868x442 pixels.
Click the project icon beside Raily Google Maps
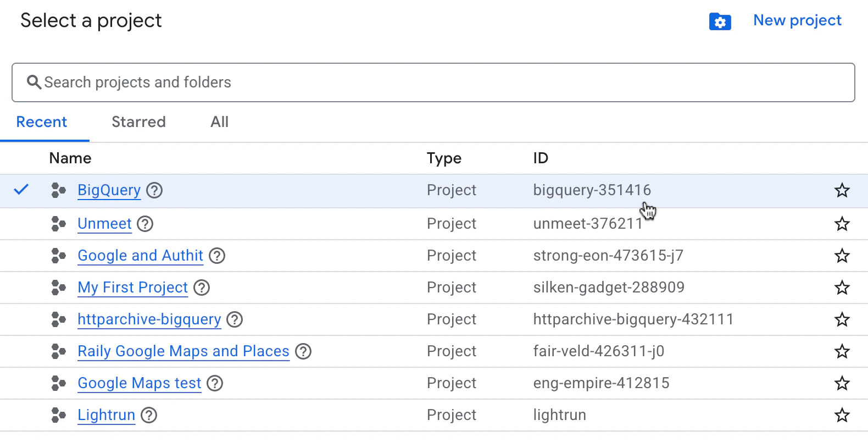point(58,351)
